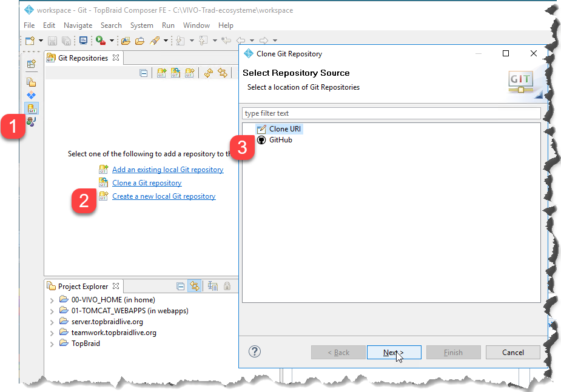
Task: Open the New wizard dropdown arrow
Action: (41, 41)
